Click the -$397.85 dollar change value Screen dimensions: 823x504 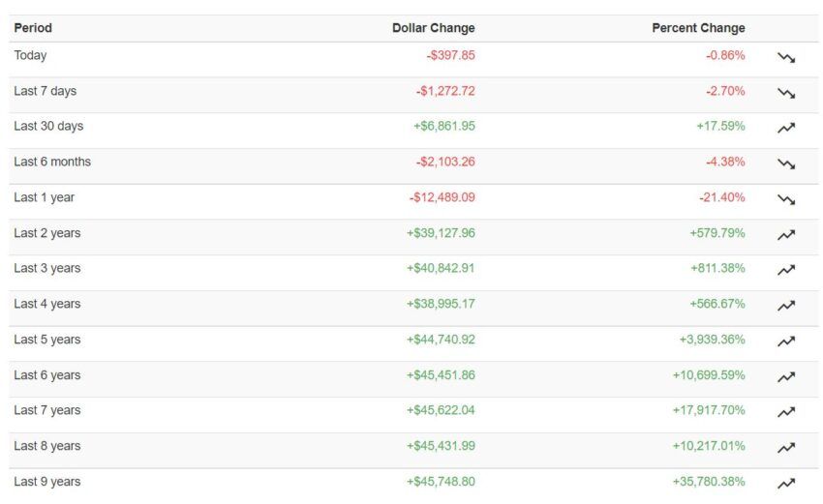[451, 55]
